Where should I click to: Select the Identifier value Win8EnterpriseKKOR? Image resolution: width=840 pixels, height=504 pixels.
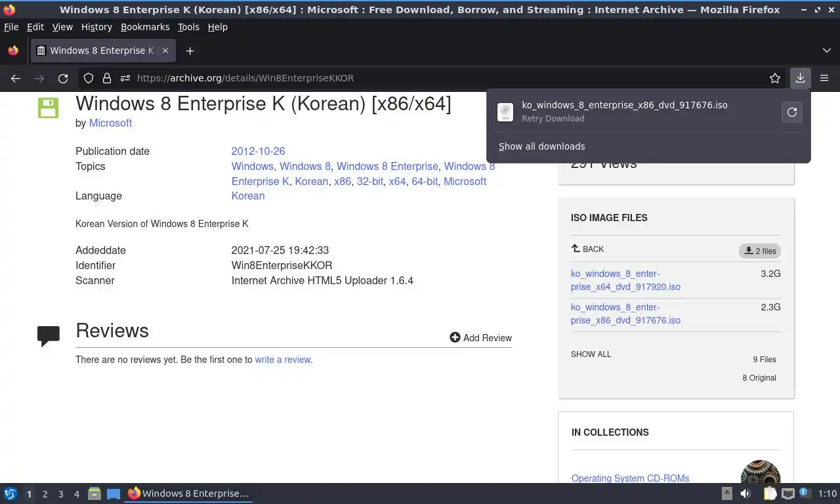pos(282,265)
